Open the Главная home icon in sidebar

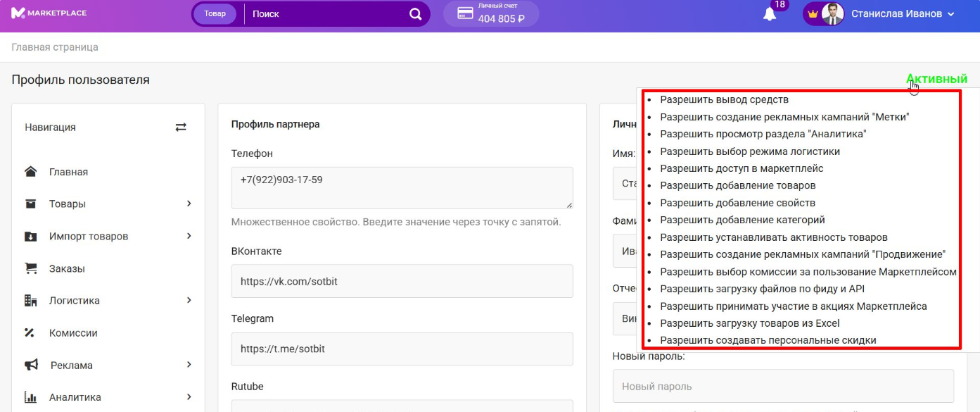[30, 172]
